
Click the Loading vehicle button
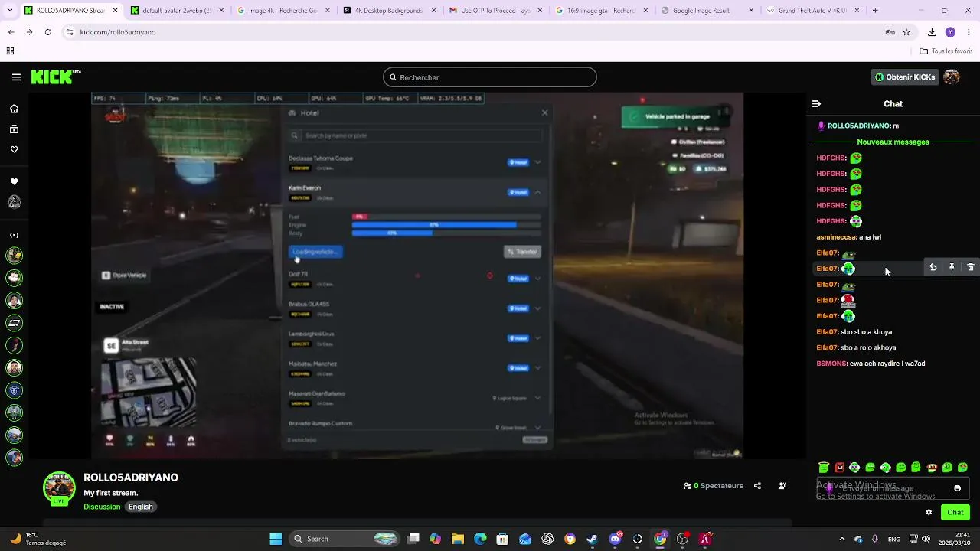315,252
